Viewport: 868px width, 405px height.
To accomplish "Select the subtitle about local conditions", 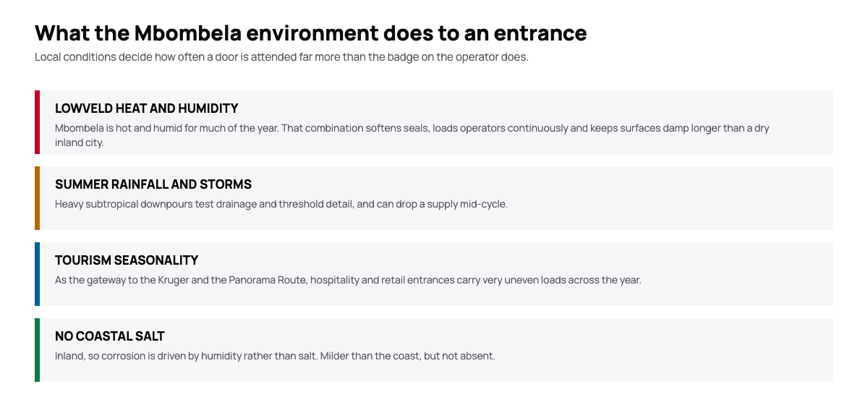I will click(281, 57).
